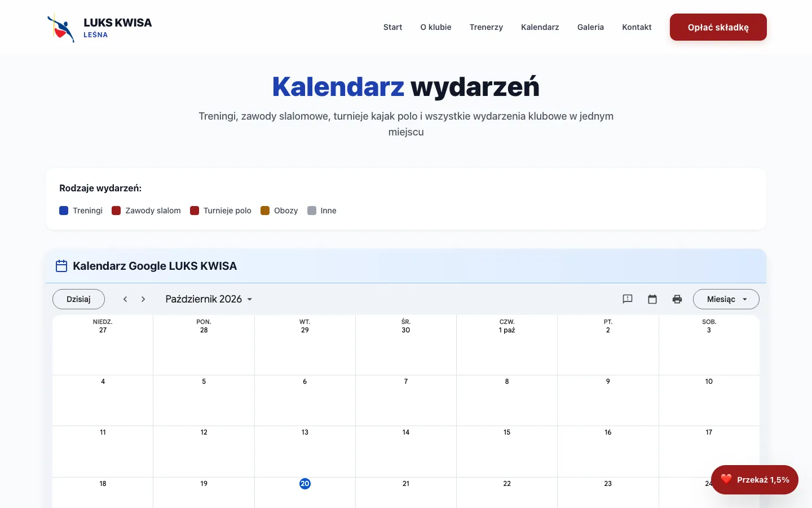Click the Zawody slalom red swatch
The height and width of the screenshot is (508, 812).
(x=116, y=211)
